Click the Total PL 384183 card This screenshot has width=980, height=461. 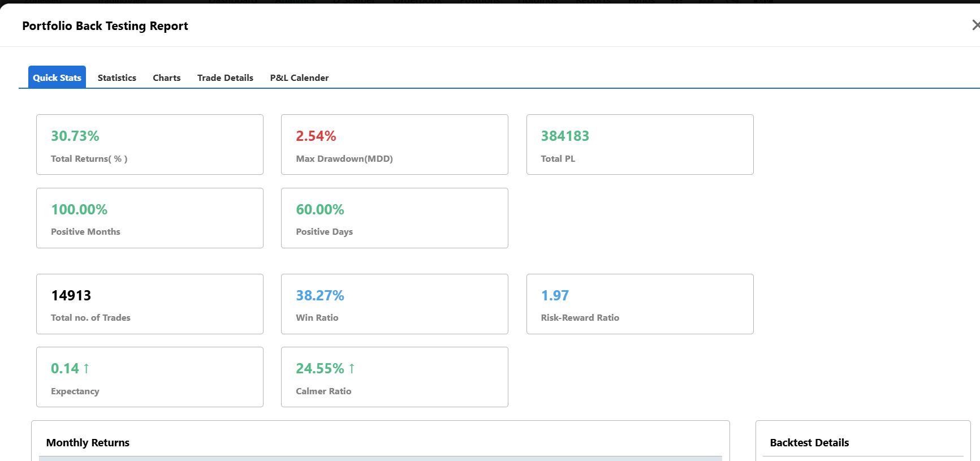tap(640, 144)
